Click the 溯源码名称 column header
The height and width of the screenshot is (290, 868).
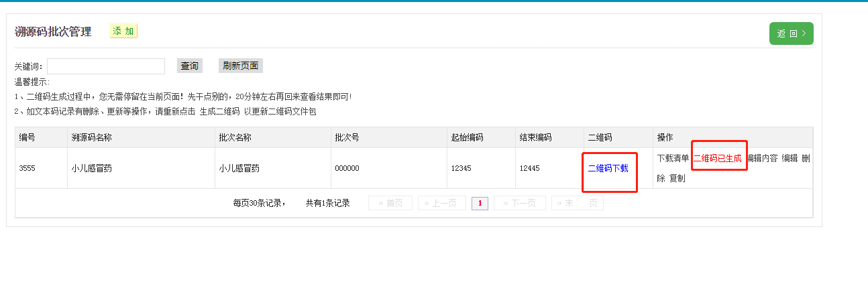(x=92, y=137)
